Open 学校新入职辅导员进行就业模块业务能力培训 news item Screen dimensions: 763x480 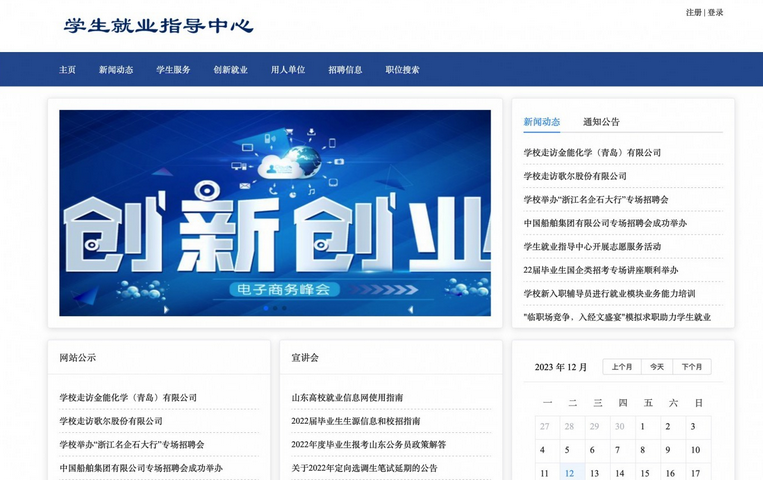point(609,294)
